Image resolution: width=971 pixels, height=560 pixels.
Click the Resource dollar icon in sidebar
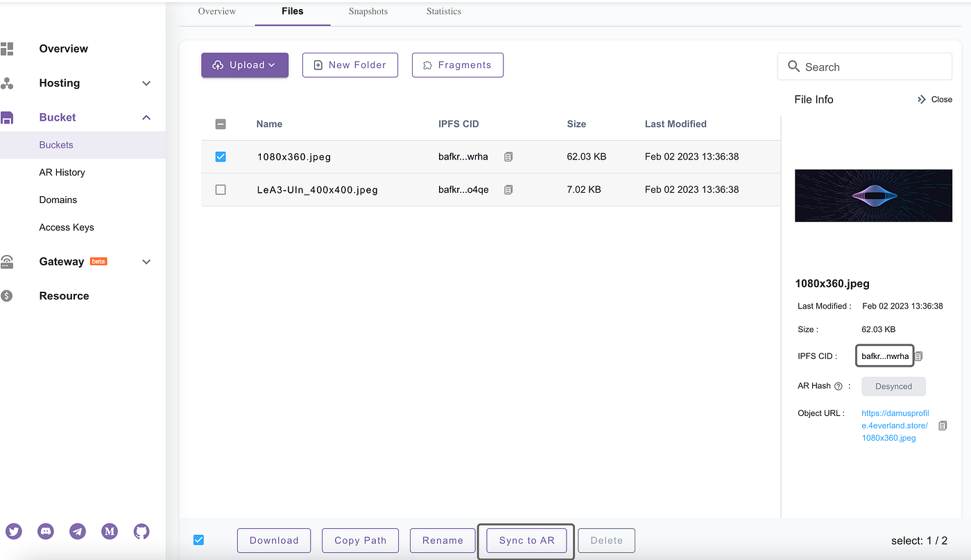point(7,296)
